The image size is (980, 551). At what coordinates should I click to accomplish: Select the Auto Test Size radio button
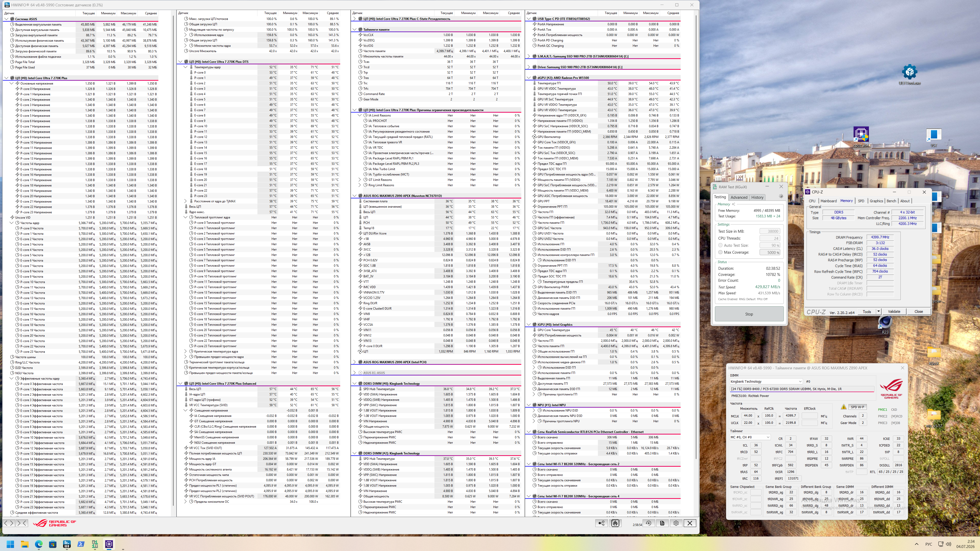point(720,245)
